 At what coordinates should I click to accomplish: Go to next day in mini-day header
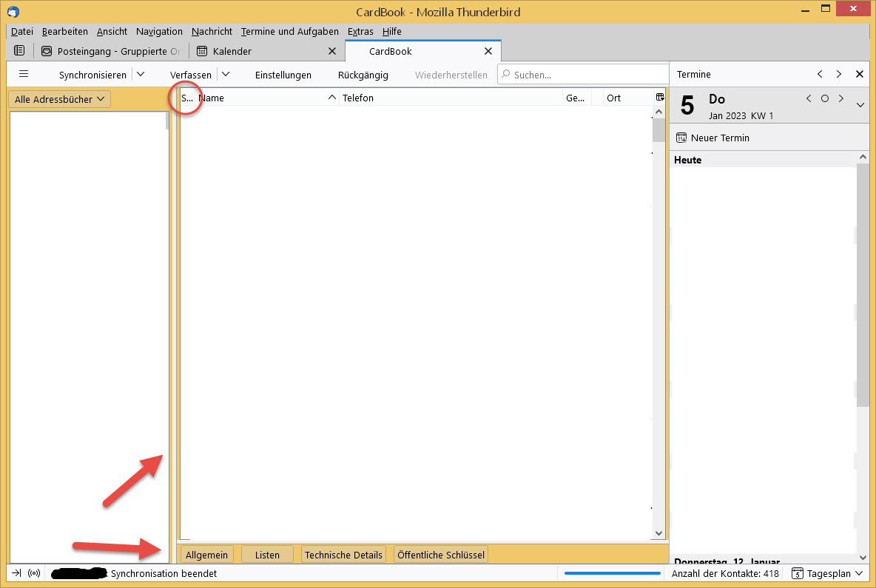tap(840, 98)
